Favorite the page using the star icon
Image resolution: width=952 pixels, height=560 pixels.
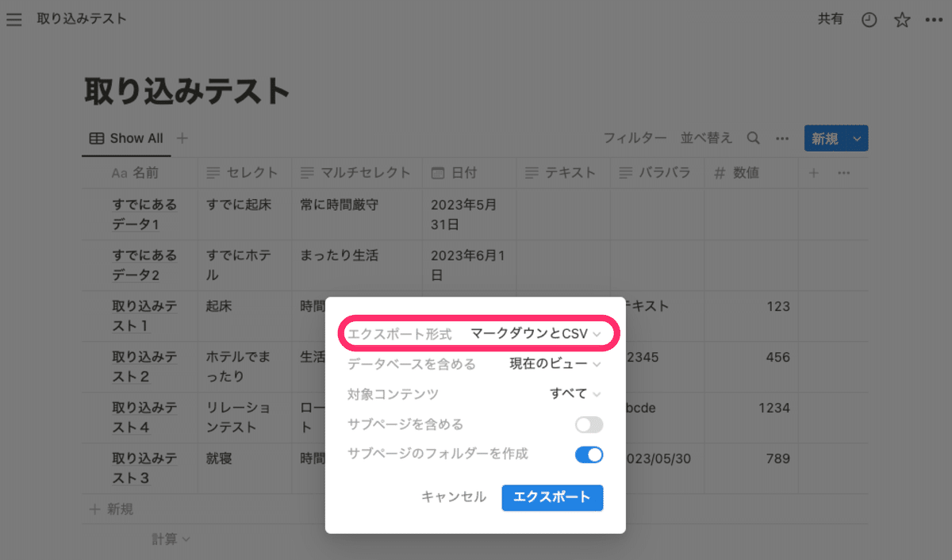pyautogui.click(x=901, y=19)
